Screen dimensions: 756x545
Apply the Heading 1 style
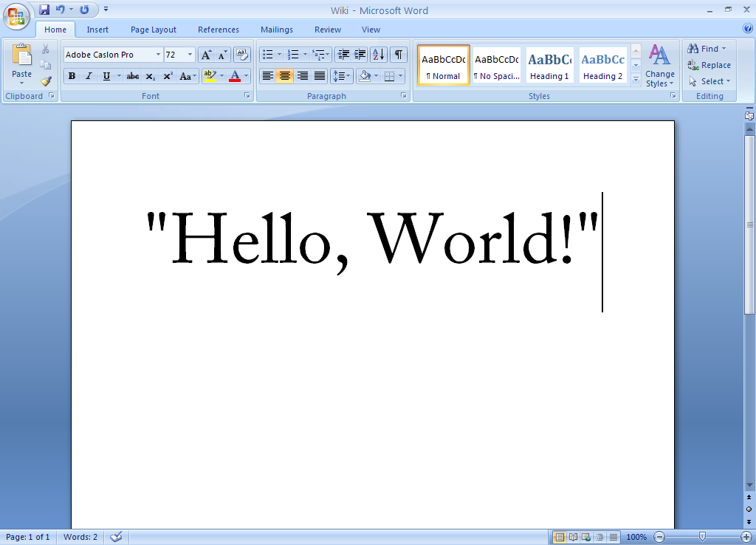549,66
